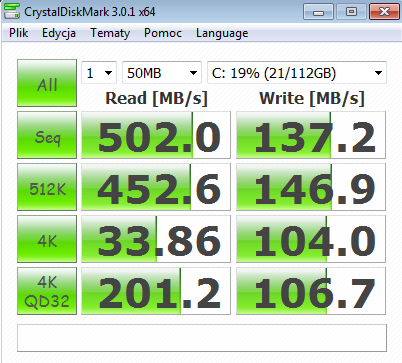Run all benchmarks with All button
This screenshot has width=402, height=363.
tap(47, 83)
